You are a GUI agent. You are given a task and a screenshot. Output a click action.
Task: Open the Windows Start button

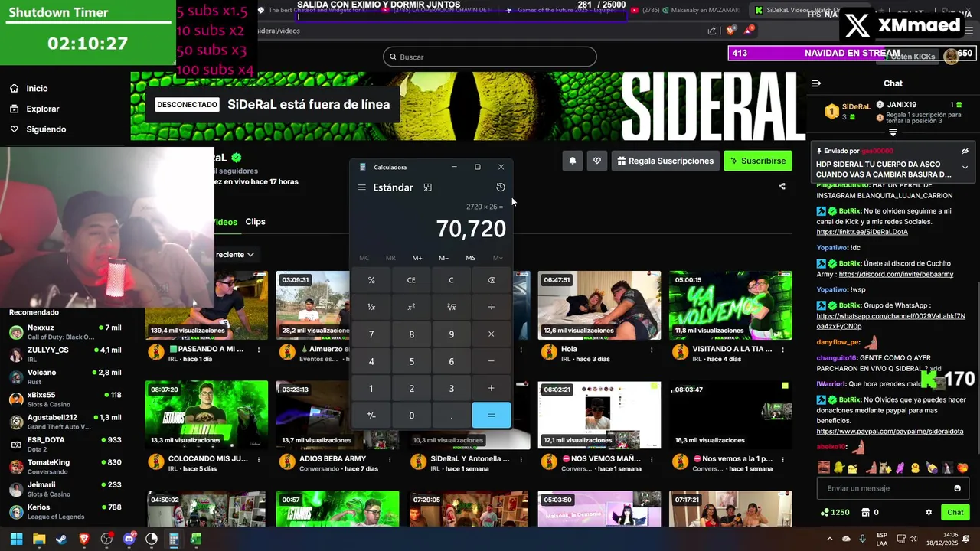point(16,539)
